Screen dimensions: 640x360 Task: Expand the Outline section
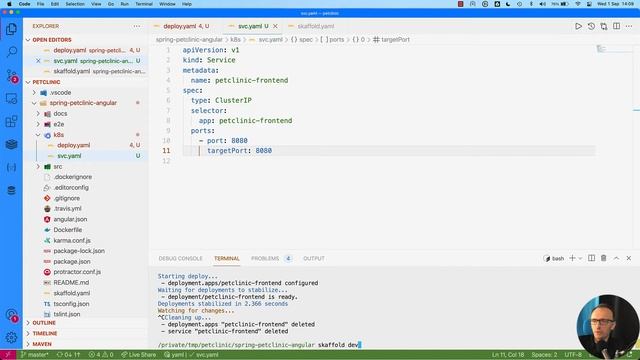point(44,323)
